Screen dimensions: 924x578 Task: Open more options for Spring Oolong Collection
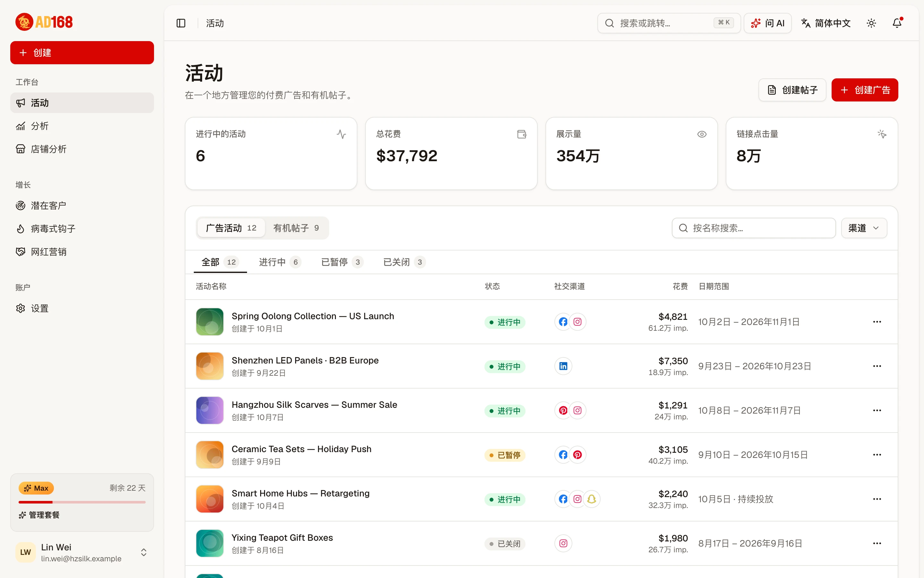(877, 322)
